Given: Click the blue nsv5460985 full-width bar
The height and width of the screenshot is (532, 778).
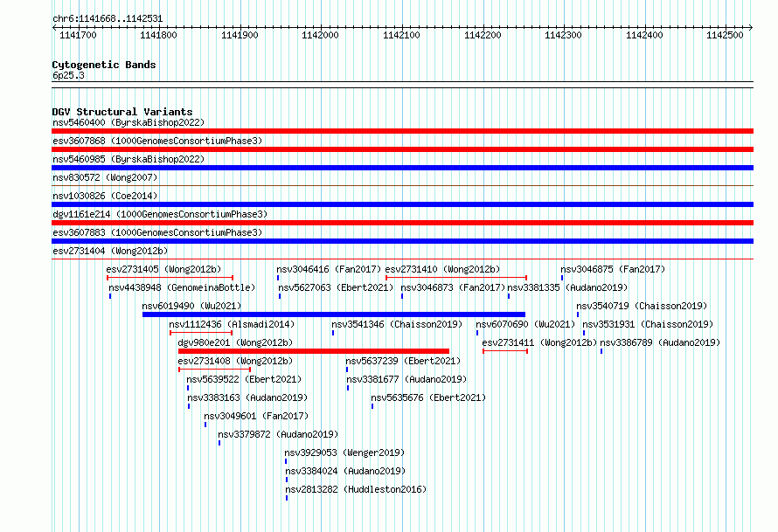Looking at the screenshot, I should point(402,168).
